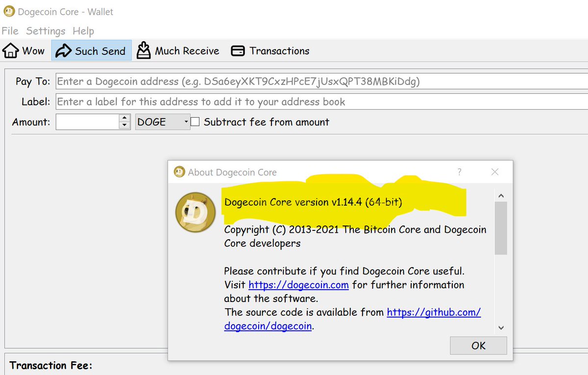
Task: Click the Copyright (C) 2013-2021 text
Action: coord(355,236)
